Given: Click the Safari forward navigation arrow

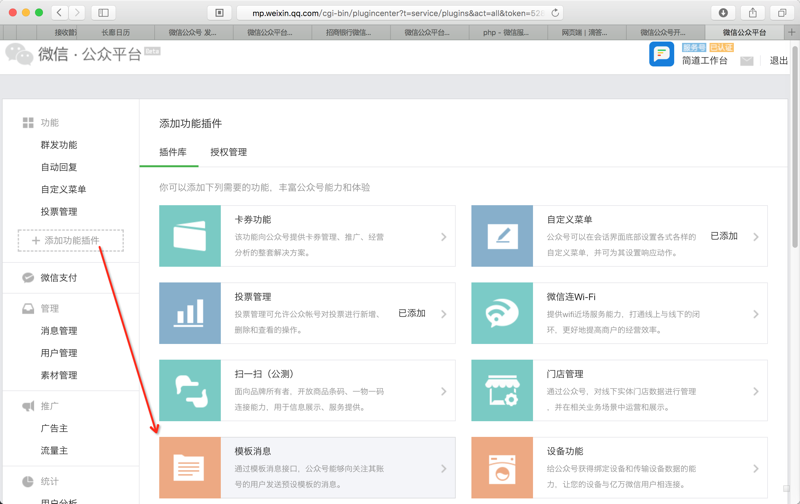Looking at the screenshot, I should pos(77,12).
